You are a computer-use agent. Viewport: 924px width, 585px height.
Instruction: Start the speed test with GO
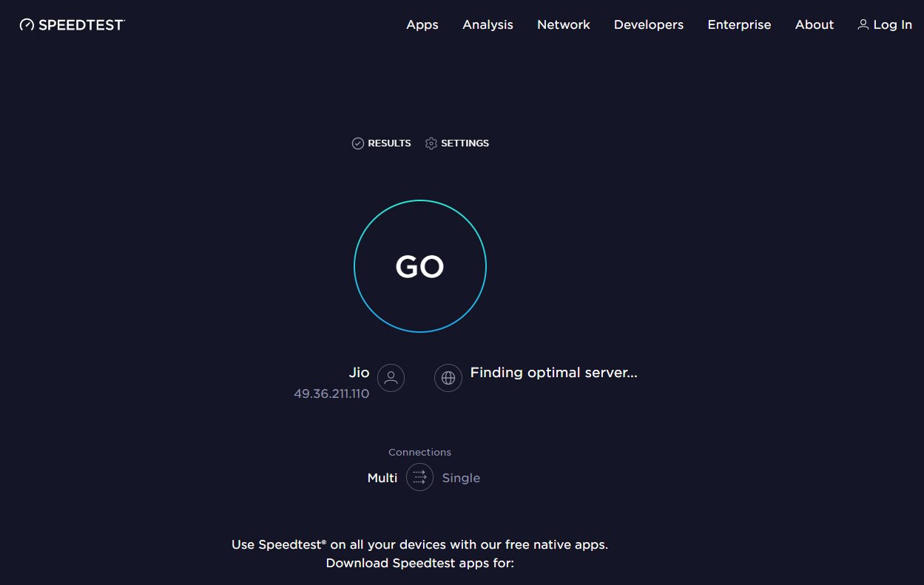point(419,266)
